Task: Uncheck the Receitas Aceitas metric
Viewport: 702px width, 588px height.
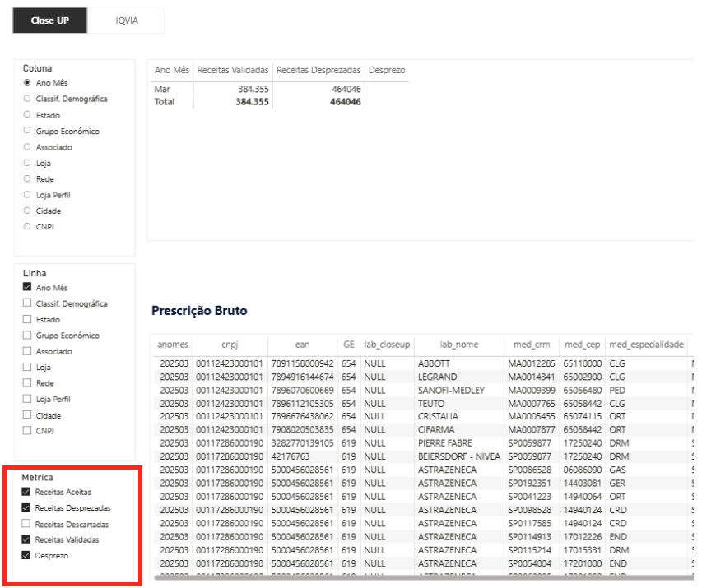Action: click(27, 492)
